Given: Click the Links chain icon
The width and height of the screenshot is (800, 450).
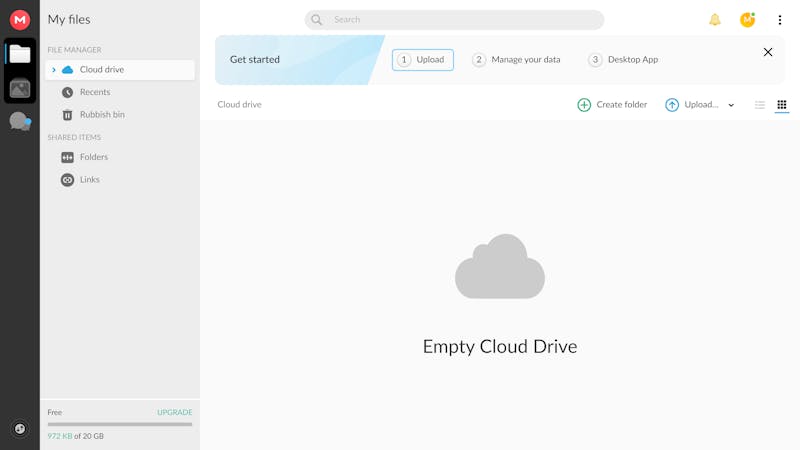Looking at the screenshot, I should tap(67, 180).
